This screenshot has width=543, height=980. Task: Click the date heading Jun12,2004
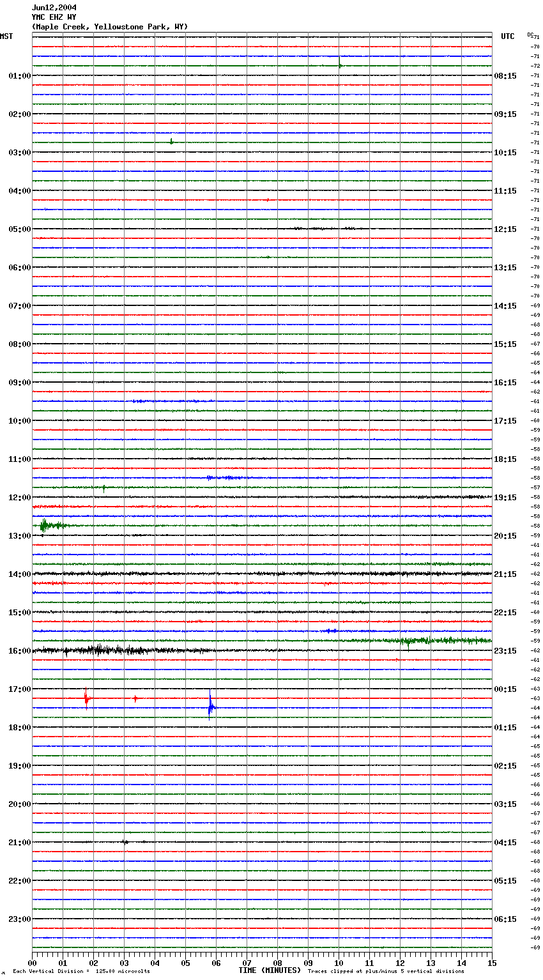click(x=54, y=8)
